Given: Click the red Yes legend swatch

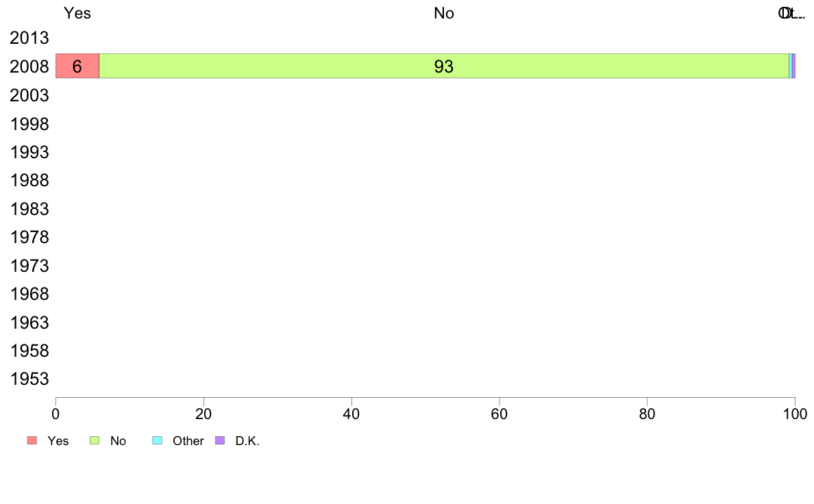Looking at the screenshot, I should coord(32,440).
